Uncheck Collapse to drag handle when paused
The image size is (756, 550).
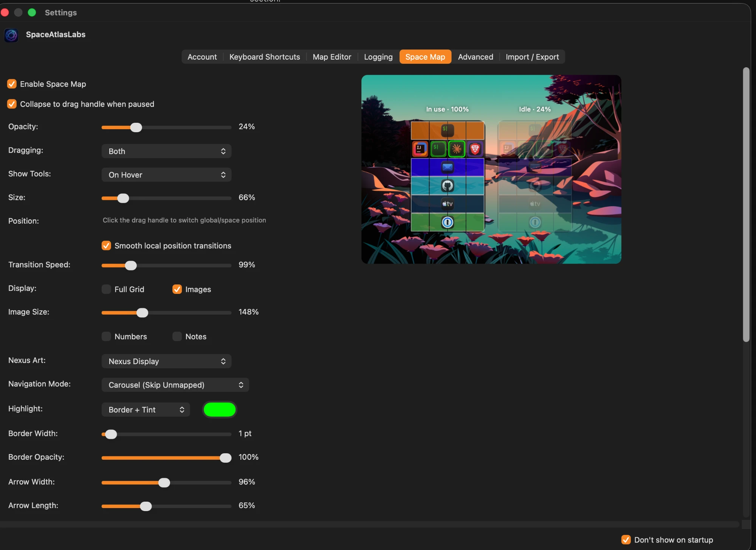(12, 104)
